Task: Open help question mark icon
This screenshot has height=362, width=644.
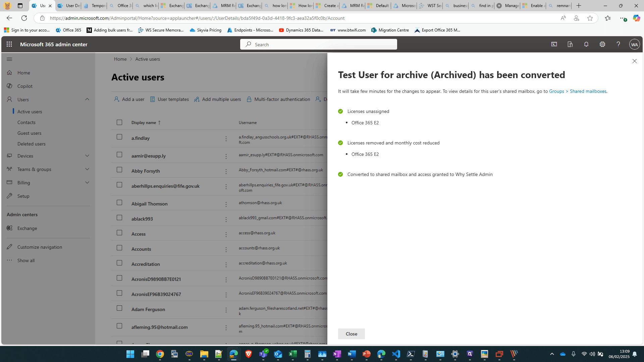Action: tap(618, 44)
